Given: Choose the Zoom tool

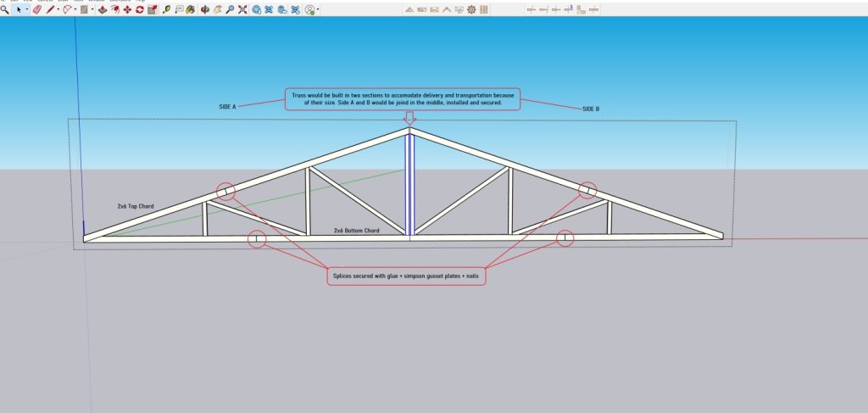Looking at the screenshot, I should (x=230, y=9).
